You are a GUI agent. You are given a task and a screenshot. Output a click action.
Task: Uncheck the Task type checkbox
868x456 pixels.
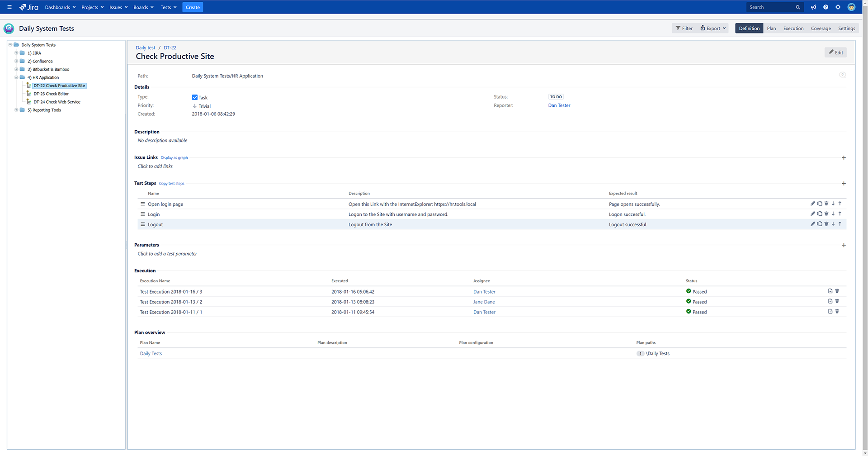pyautogui.click(x=194, y=97)
